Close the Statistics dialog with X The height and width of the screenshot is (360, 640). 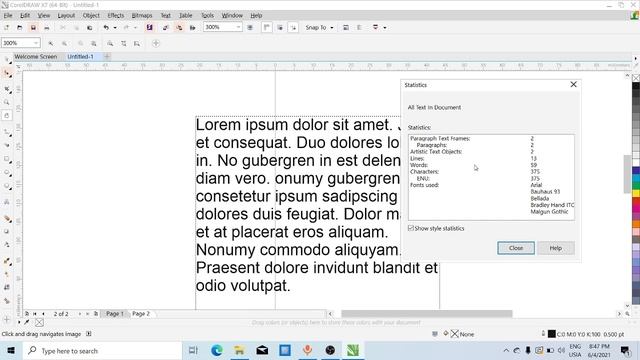click(573, 84)
